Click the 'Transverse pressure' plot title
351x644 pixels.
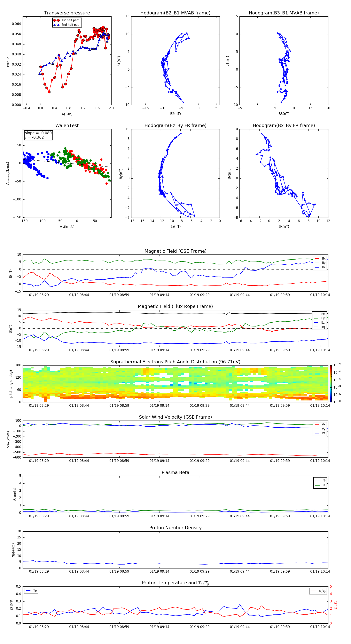click(x=67, y=13)
